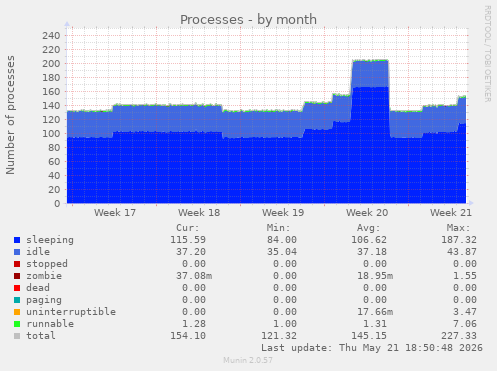The image size is (497, 371).
Task: Click the paging legend color swatch
Action: coord(17,300)
